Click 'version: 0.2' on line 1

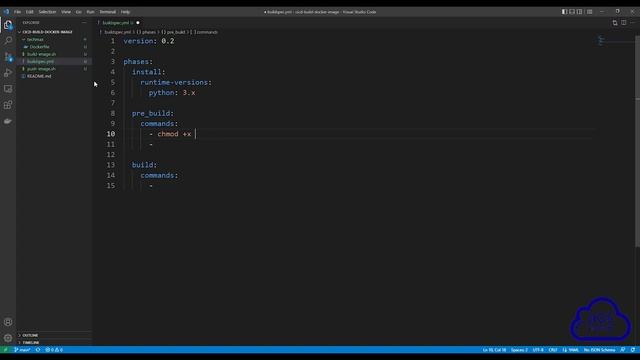click(x=149, y=41)
